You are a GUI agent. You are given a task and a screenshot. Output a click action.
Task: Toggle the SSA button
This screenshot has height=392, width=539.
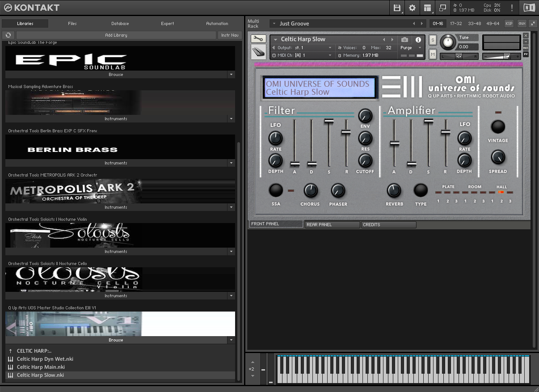275,190
